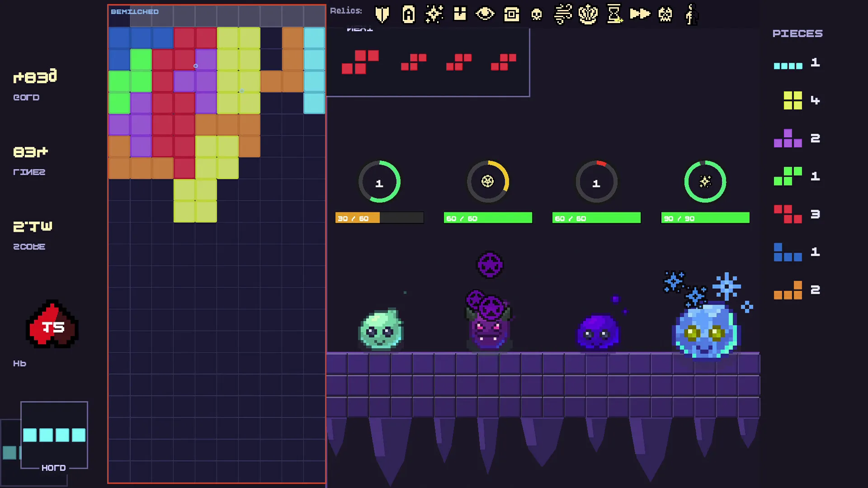Click the falling yellow O-piece on the board
This screenshot has width=868, height=488.
click(195, 201)
